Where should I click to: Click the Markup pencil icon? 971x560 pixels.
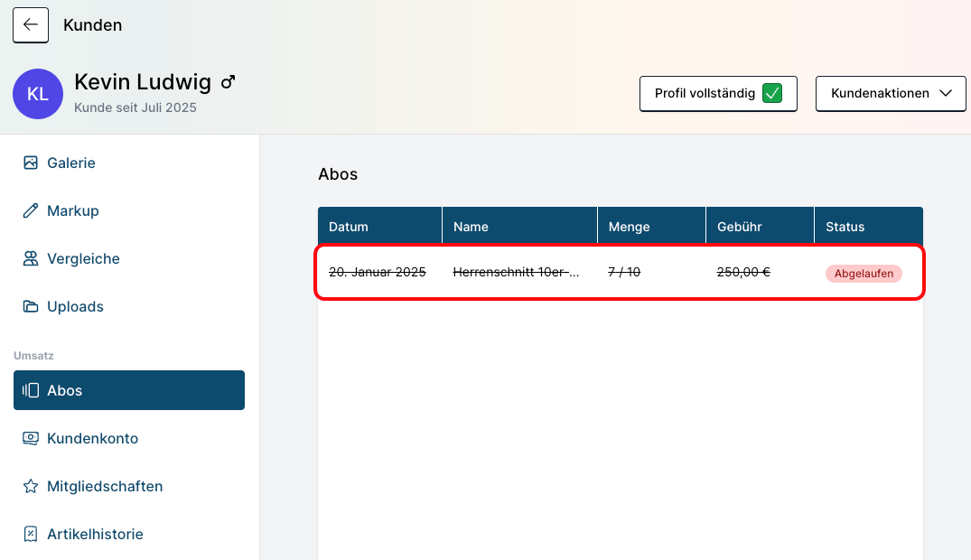[x=31, y=210]
